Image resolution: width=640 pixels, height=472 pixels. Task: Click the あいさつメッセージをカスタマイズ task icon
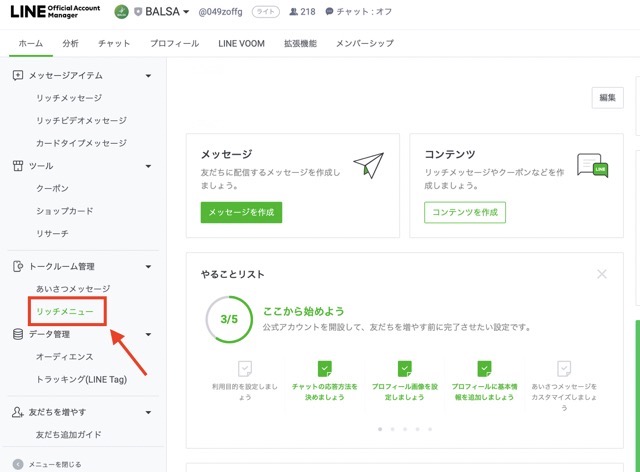pyautogui.click(x=564, y=368)
